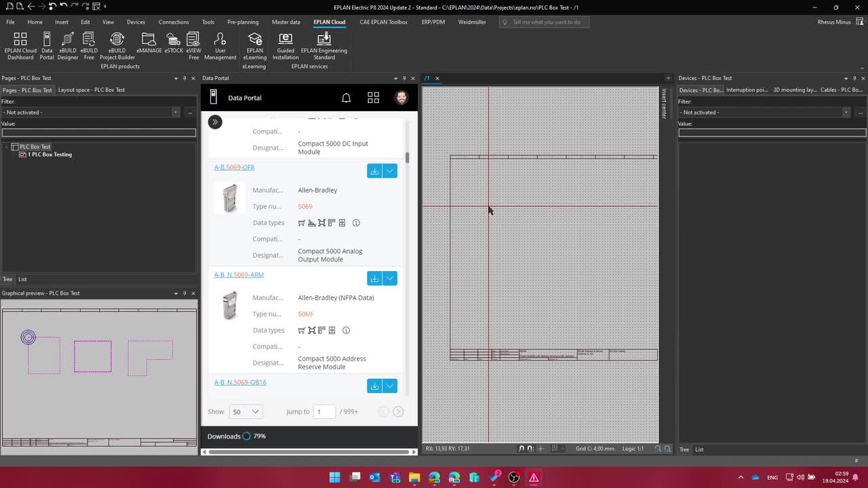
Task: Open EPLAN Cloud Dashboard
Action: coord(20,46)
